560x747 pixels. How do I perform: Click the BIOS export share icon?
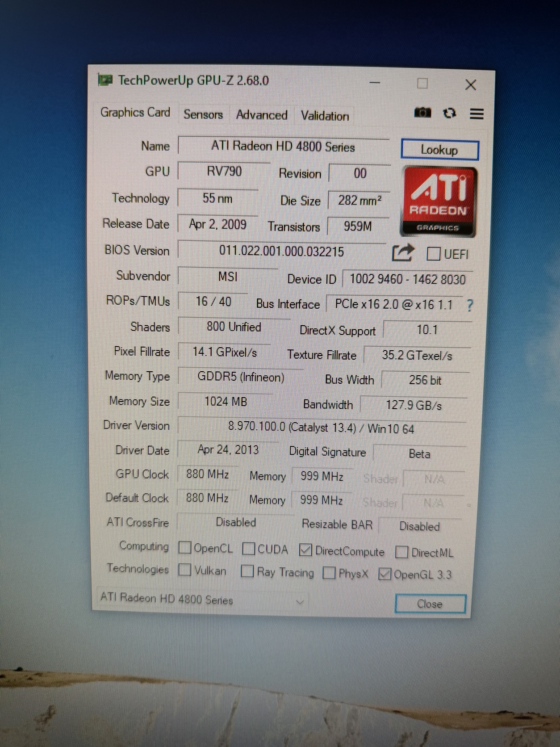tap(403, 253)
